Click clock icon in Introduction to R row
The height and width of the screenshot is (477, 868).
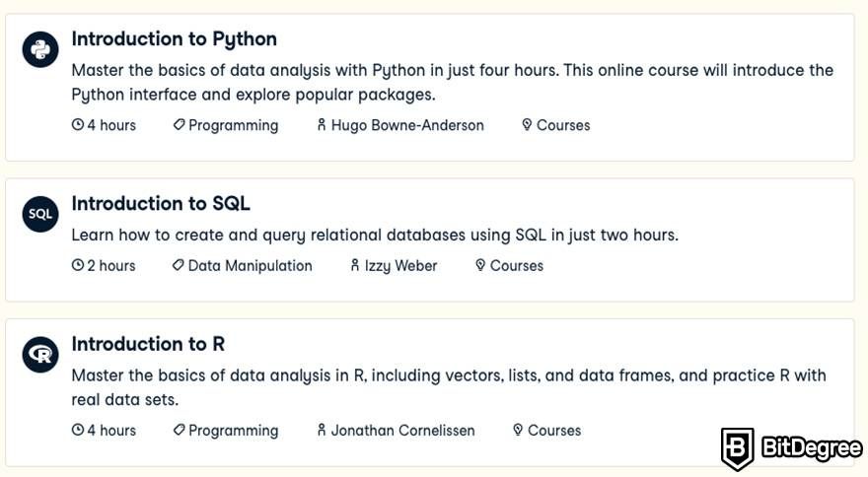(x=78, y=430)
